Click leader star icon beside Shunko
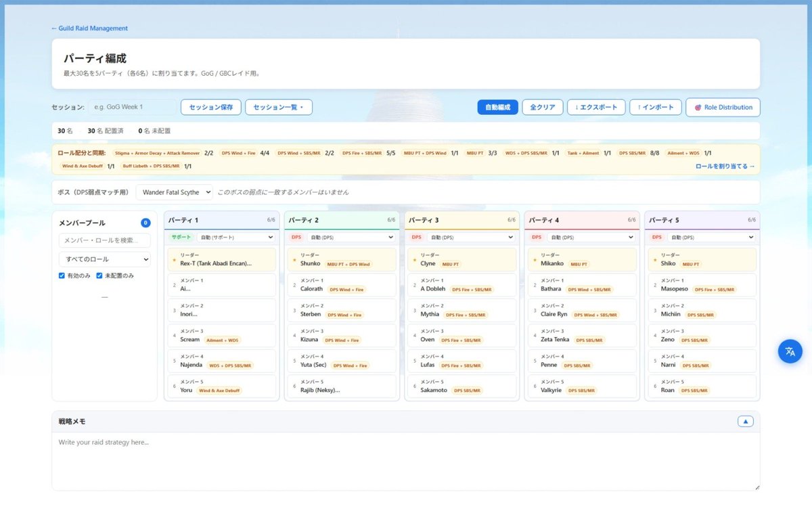The width and height of the screenshot is (812, 532). [294, 260]
